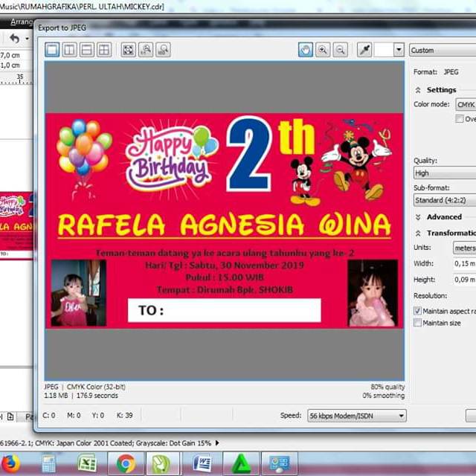Select the full preview layout icon
Screen dimensions: 476x476
52,50
